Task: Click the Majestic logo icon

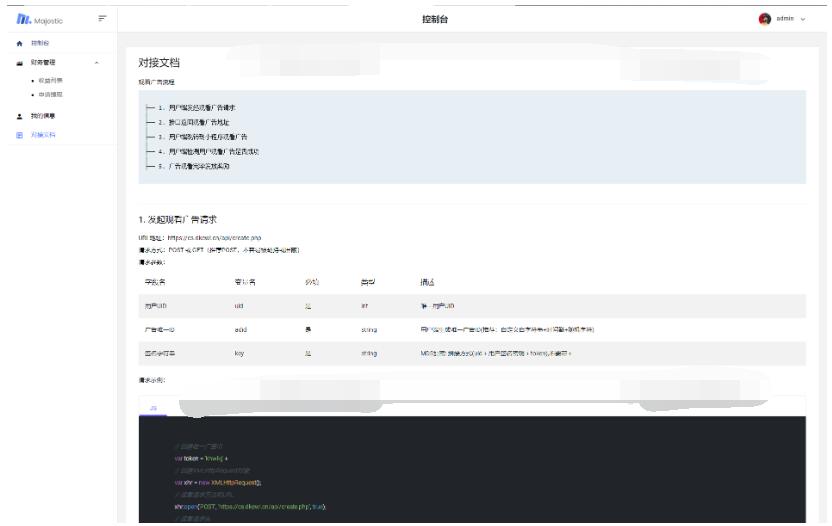Action: [x=24, y=20]
